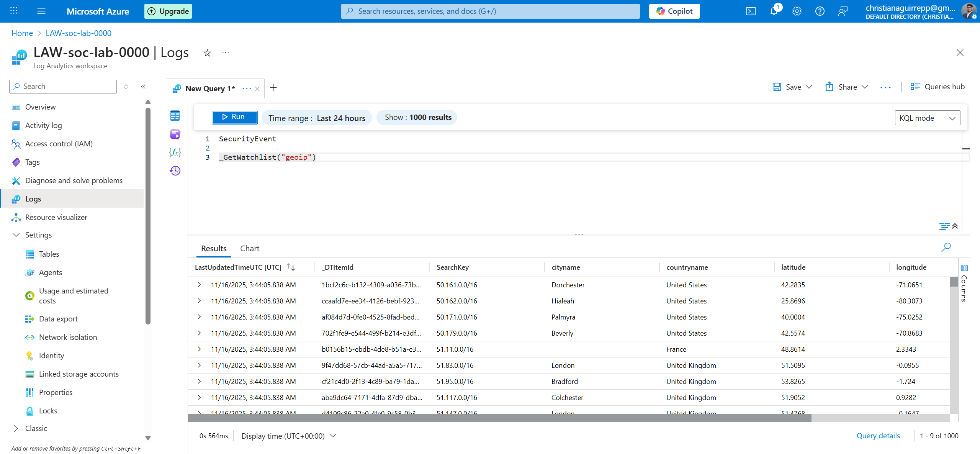
Task: Star LAW-soc-lab-0000 as favorite
Action: pyautogui.click(x=207, y=53)
